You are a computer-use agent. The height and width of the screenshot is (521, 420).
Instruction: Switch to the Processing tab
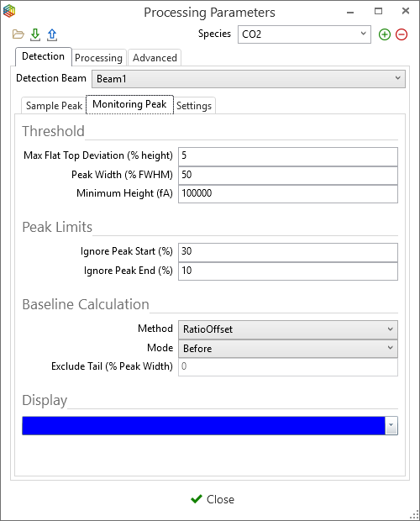point(98,58)
